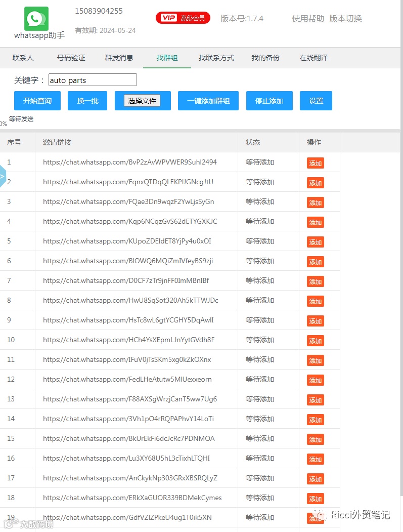
Task: Click 添加 for row 17 invite link
Action: pyautogui.click(x=316, y=479)
